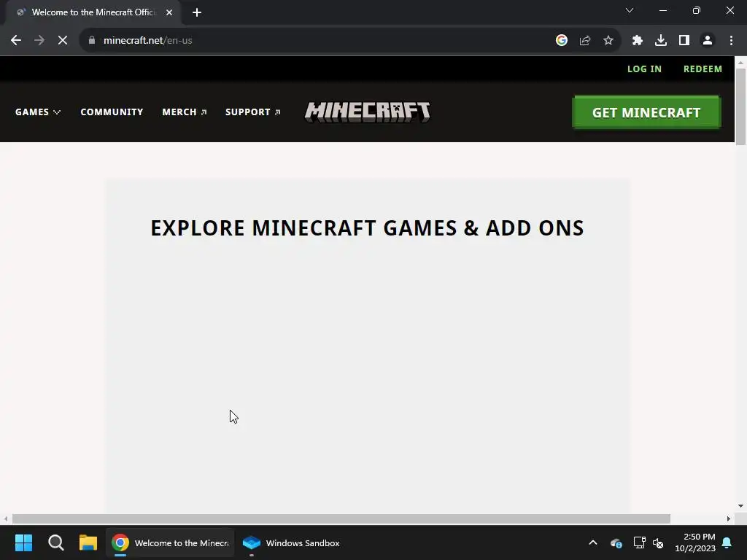Open MERCH external link

pyautogui.click(x=184, y=112)
